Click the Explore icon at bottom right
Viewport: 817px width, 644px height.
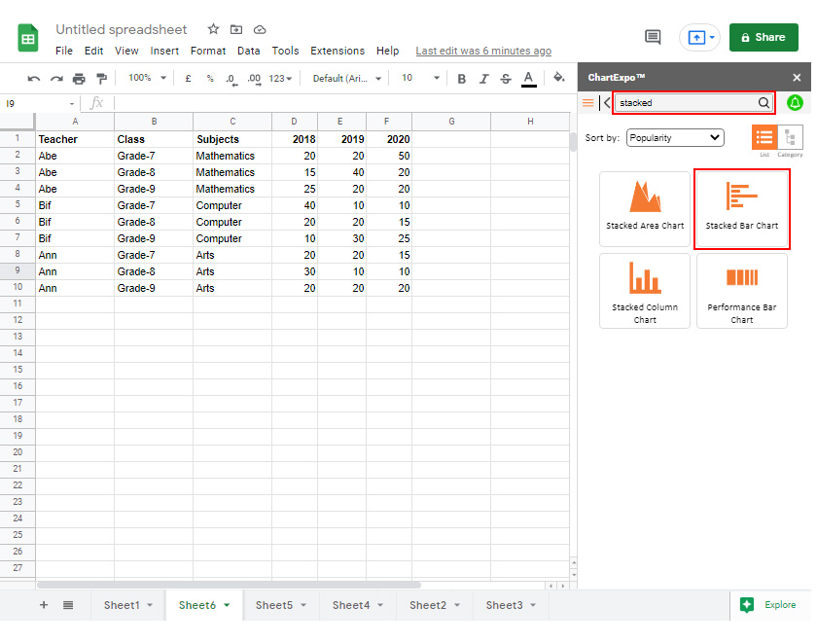pyautogui.click(x=750, y=604)
